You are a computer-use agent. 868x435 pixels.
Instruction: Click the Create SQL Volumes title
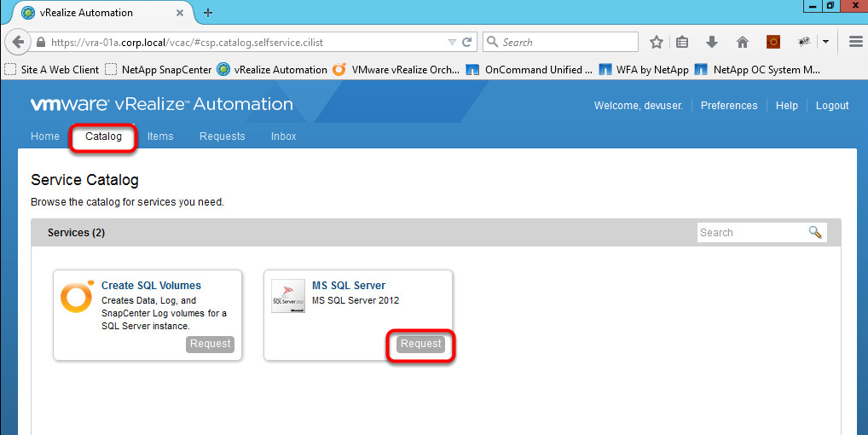point(151,286)
